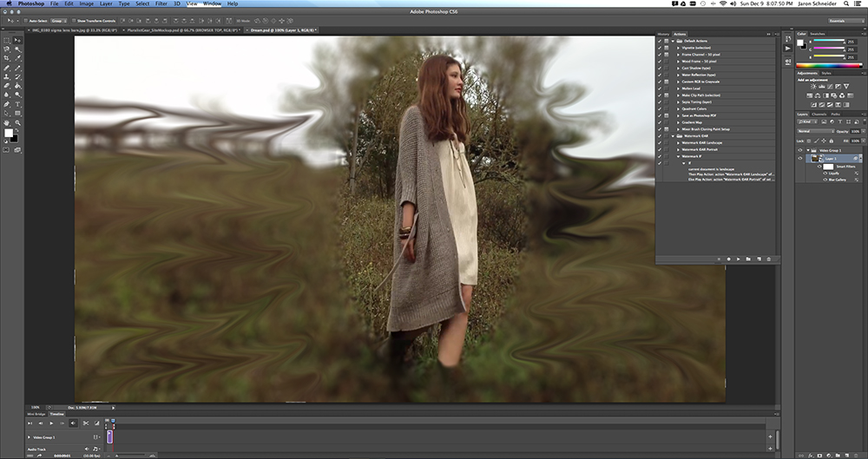Hide Layer 1 with its eye icon
The image size is (868, 459).
click(800, 159)
